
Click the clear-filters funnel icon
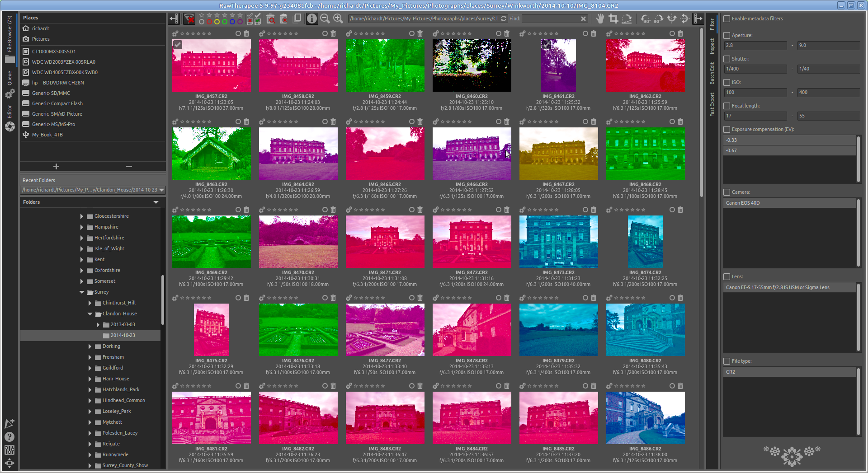pos(189,19)
